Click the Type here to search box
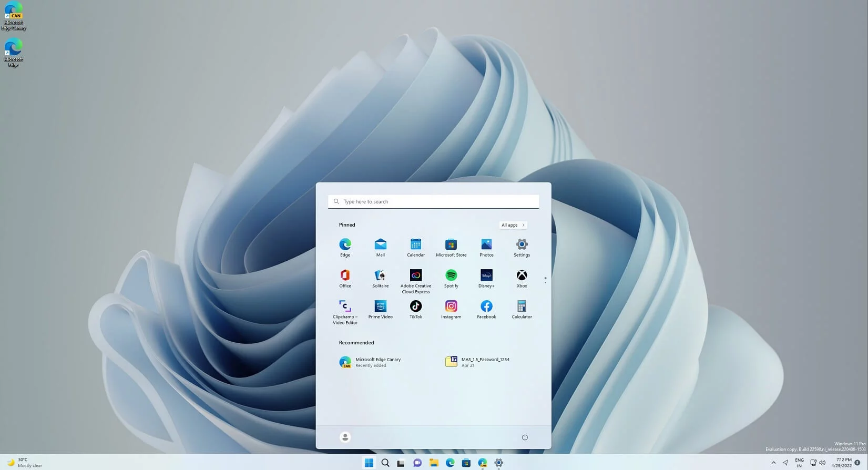Image resolution: width=868 pixels, height=470 pixels. point(434,201)
